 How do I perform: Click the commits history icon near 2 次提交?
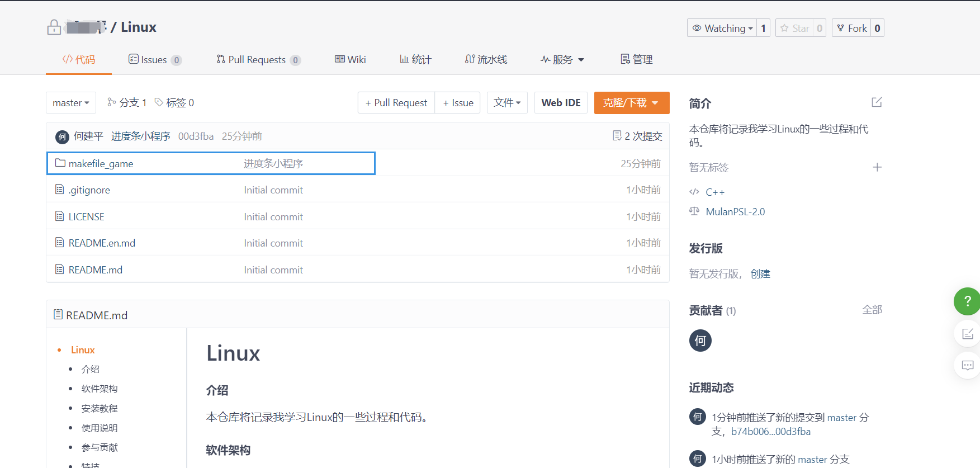(617, 136)
